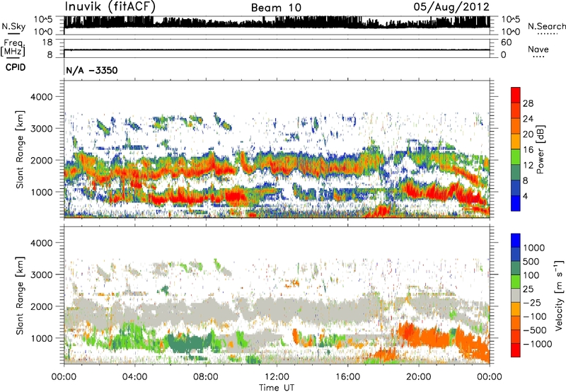This screenshot has height=392, width=566.
Task: Select the '12' label on Power color bar
Action: coord(528,166)
